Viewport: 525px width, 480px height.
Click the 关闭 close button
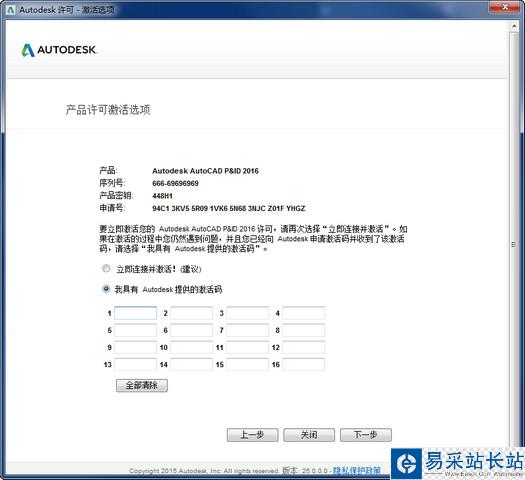[309, 435]
